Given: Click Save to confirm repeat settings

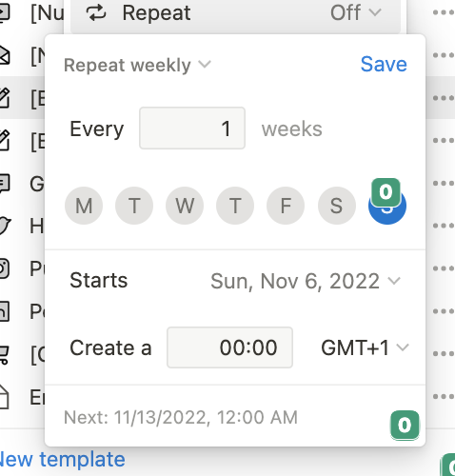Looking at the screenshot, I should pyautogui.click(x=384, y=65).
